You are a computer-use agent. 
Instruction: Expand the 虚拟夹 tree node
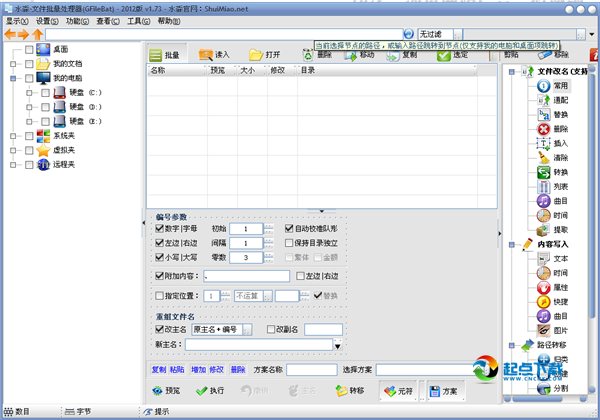coord(13,150)
